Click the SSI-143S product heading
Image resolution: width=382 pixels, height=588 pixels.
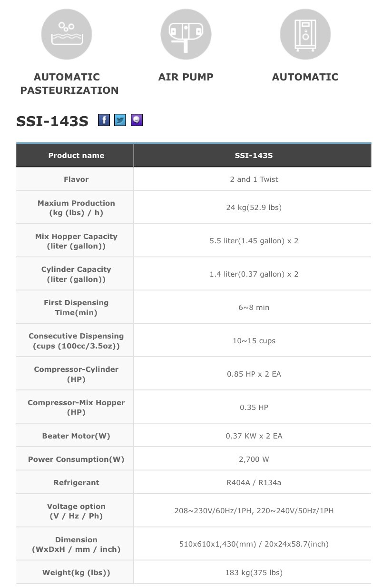point(52,121)
